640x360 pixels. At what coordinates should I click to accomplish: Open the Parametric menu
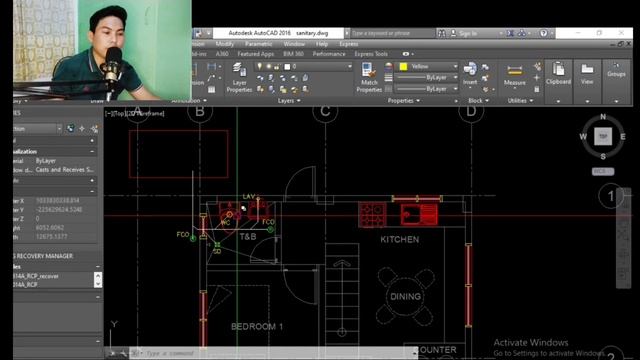[258, 44]
